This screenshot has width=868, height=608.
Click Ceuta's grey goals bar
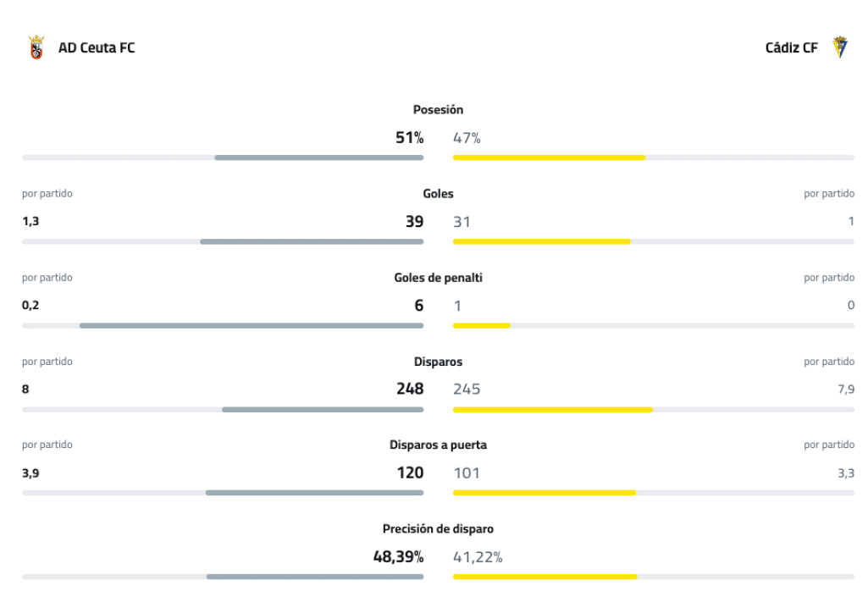(312, 241)
